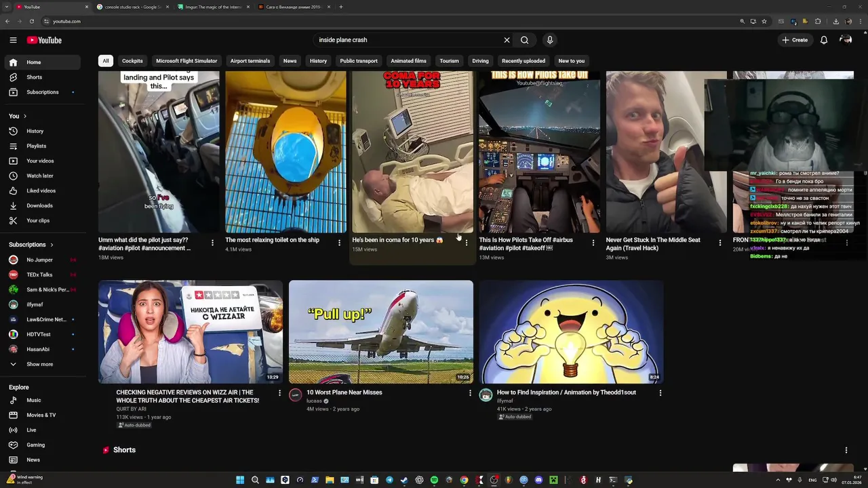
Task: Select Airport terminals filter chip
Action: pos(250,61)
